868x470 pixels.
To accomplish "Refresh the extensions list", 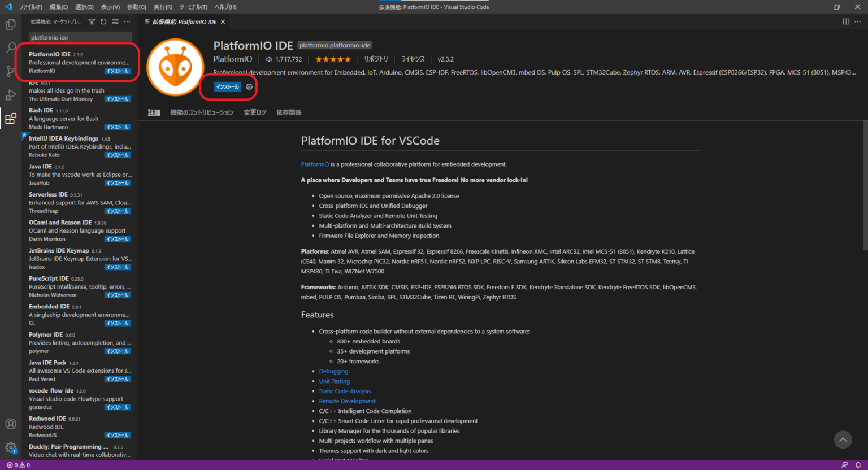I will [103, 22].
